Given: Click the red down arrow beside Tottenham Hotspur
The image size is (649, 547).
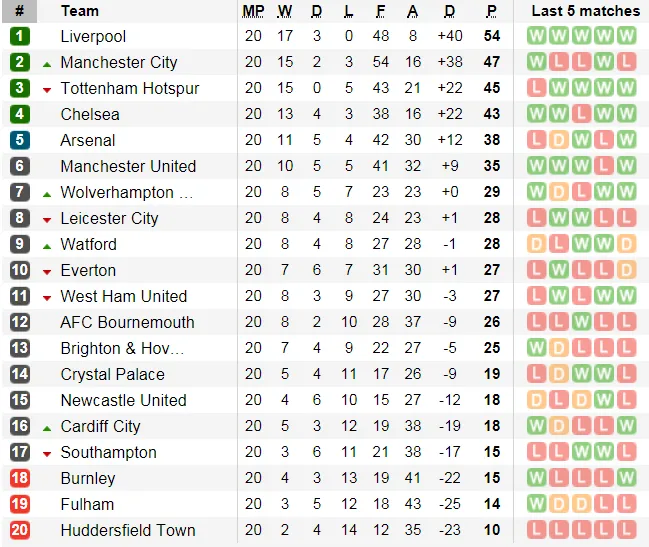Looking at the screenshot, I should (47, 89).
